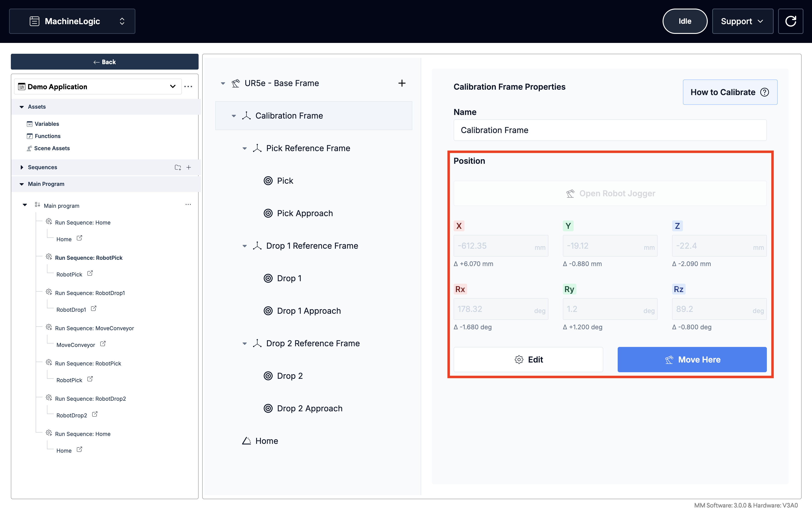
Task: Click new folder icon in Sequences
Action: pos(178,167)
